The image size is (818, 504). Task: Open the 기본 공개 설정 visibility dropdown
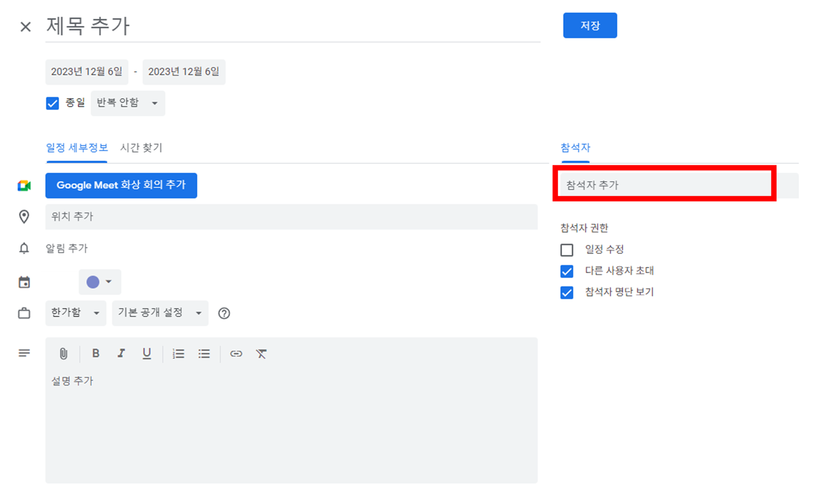click(x=159, y=313)
